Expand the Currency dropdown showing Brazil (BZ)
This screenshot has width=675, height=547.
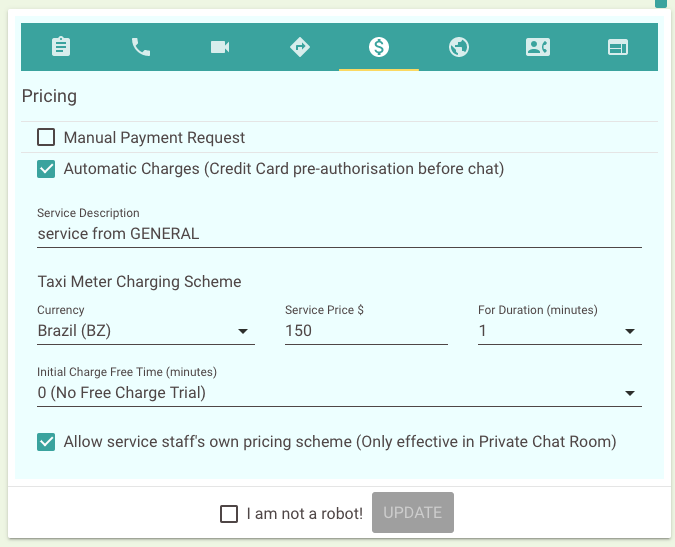[146, 331]
